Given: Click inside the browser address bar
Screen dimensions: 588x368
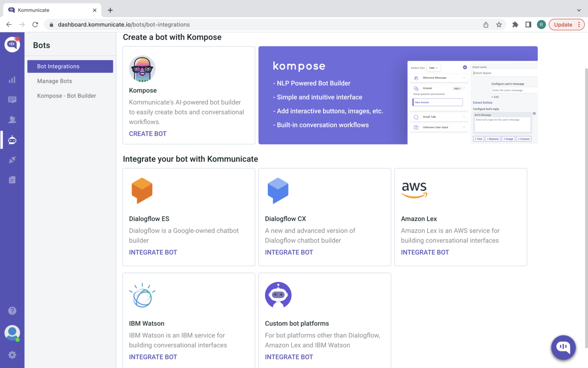Looking at the screenshot, I should pyautogui.click(x=153, y=24).
